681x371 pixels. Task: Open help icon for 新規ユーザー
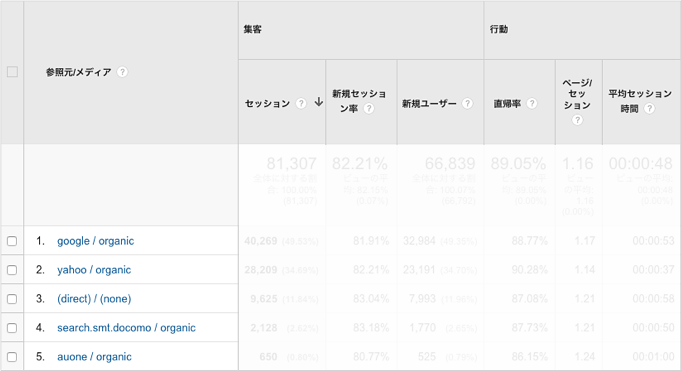click(467, 103)
